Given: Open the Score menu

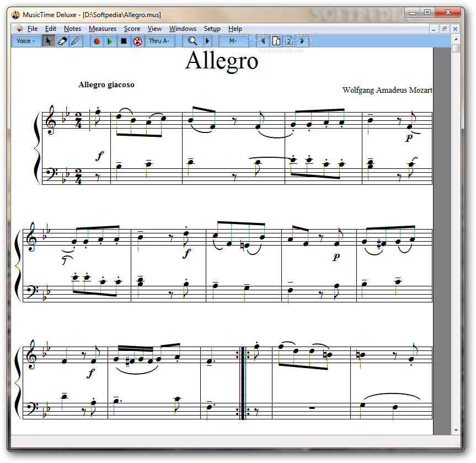Looking at the screenshot, I should click(132, 29).
